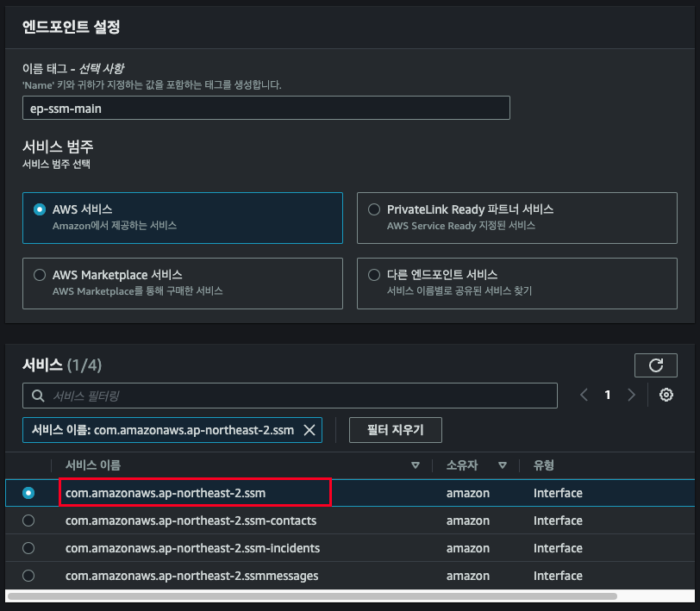Select com.amazonaws.ap-northeast-2.ssm radio button
The width and height of the screenshot is (700, 611).
pyautogui.click(x=28, y=493)
